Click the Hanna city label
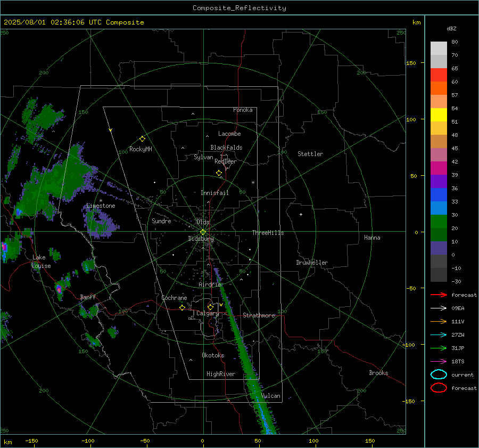Screen dimensions: 479x448 (x=372, y=238)
